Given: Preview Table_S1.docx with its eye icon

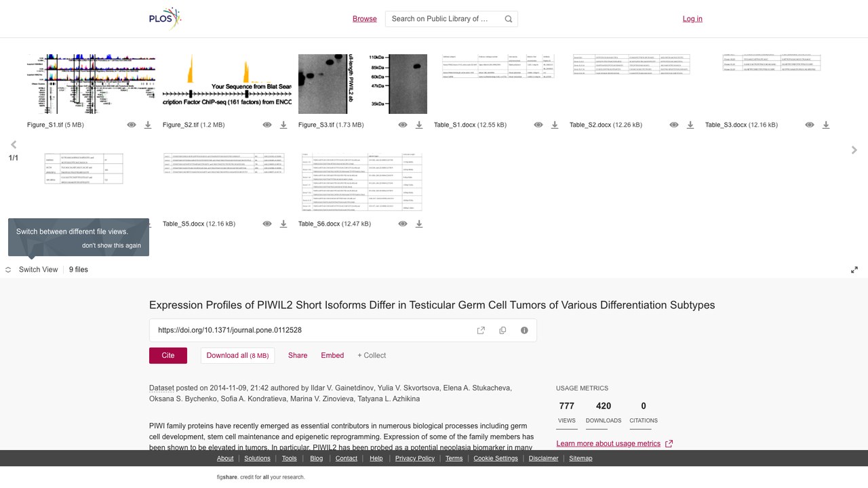Looking at the screenshot, I should tap(538, 125).
